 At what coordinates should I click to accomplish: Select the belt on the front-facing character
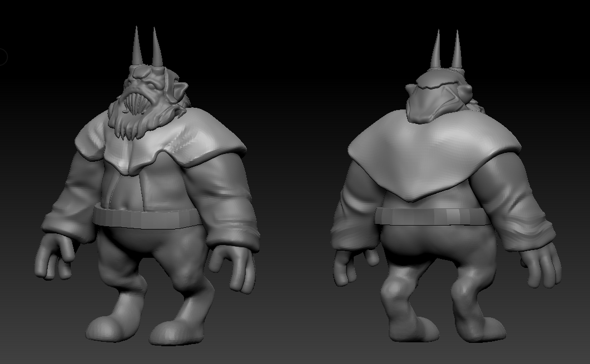coord(147,217)
